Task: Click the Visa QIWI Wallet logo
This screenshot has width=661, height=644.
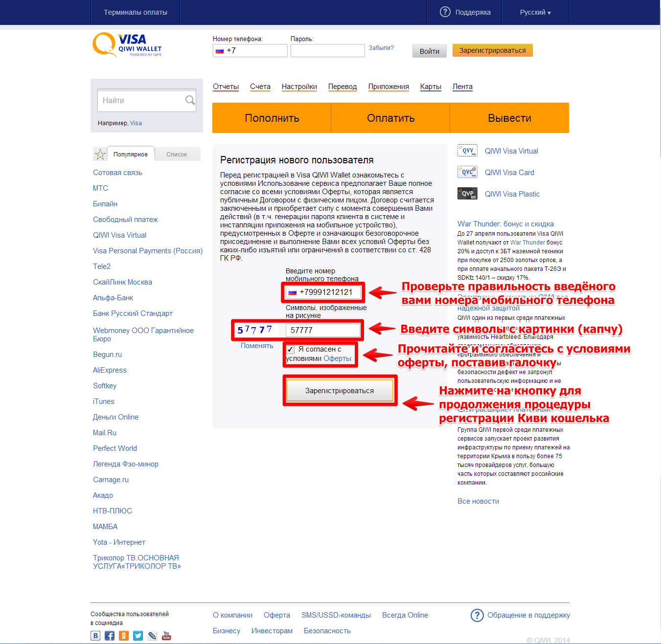Action: tap(127, 45)
